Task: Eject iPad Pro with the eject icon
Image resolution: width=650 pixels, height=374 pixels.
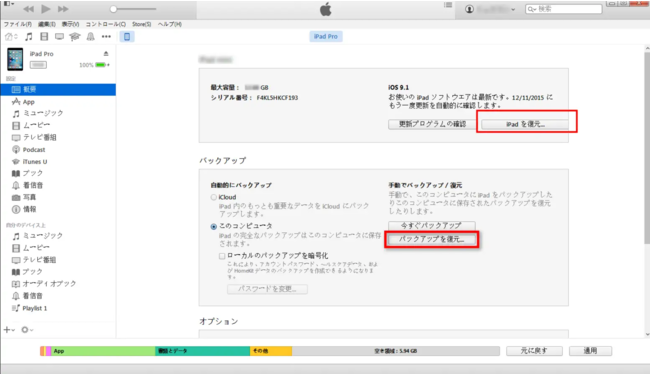Action: click(x=106, y=53)
